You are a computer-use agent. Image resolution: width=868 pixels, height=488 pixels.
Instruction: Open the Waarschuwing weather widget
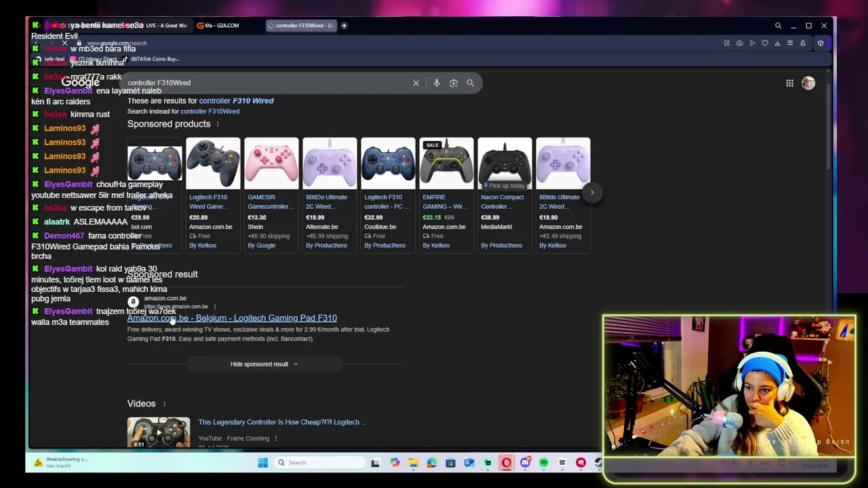(61, 463)
